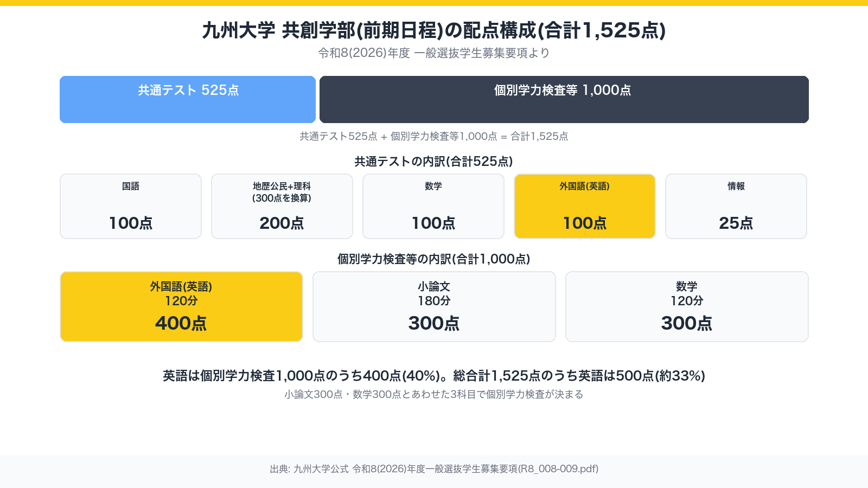Click the 200点 score value
The height and width of the screenshot is (488, 868).
282,223
